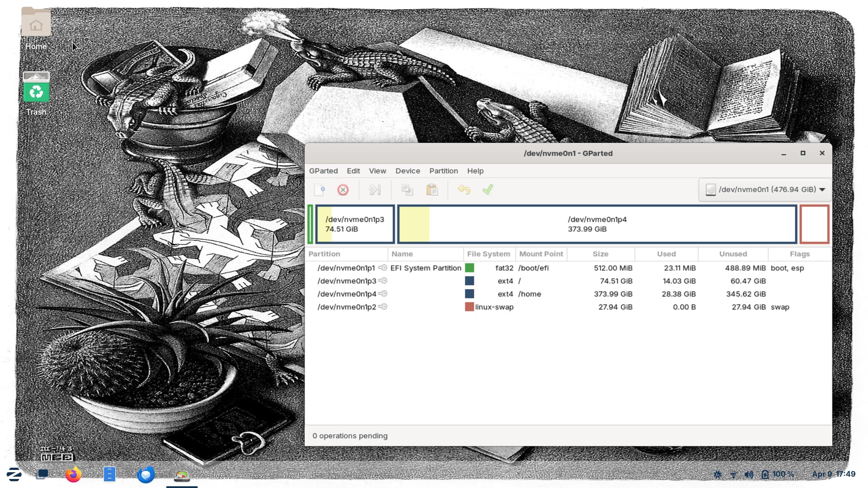
Task: Open the Home folder desktop icon
Action: point(36,28)
